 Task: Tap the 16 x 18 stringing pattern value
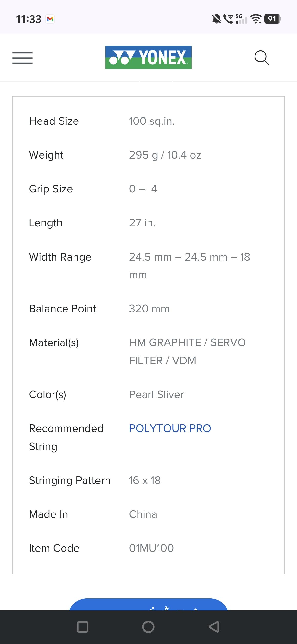click(x=145, y=481)
